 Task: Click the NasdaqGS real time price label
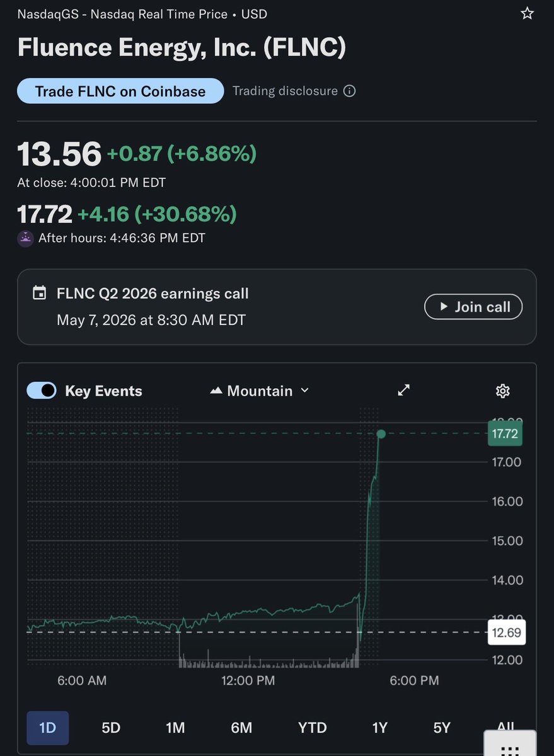click(x=142, y=13)
